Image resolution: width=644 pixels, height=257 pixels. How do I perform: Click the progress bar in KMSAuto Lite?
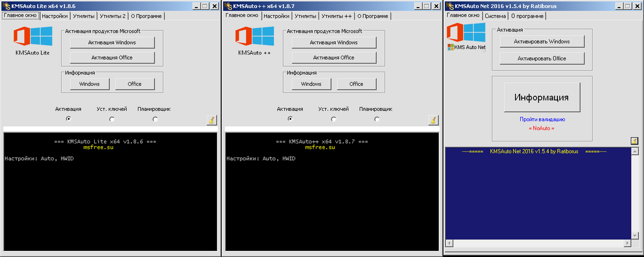(110, 130)
